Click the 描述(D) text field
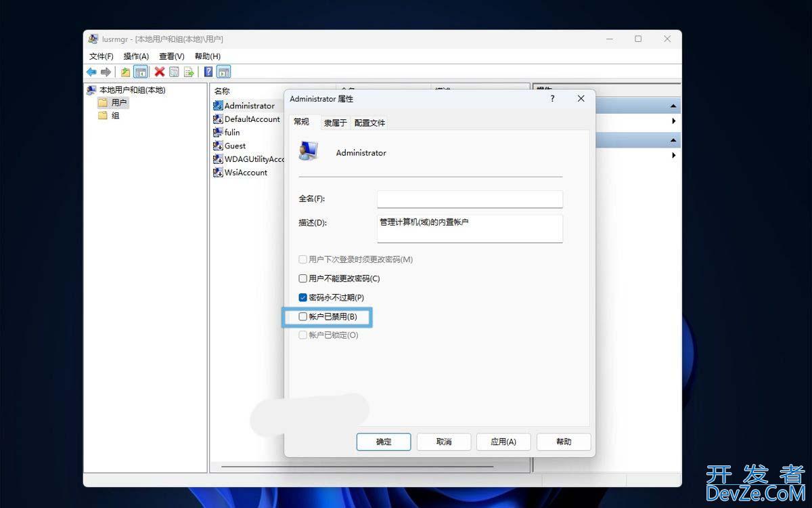This screenshot has height=508, width=812. tap(470, 228)
